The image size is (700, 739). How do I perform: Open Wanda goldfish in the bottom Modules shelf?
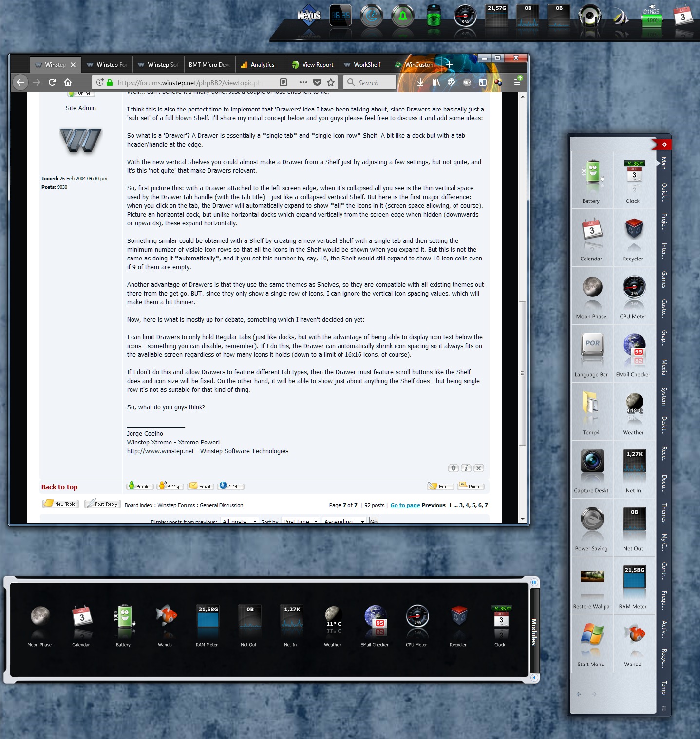click(x=165, y=616)
